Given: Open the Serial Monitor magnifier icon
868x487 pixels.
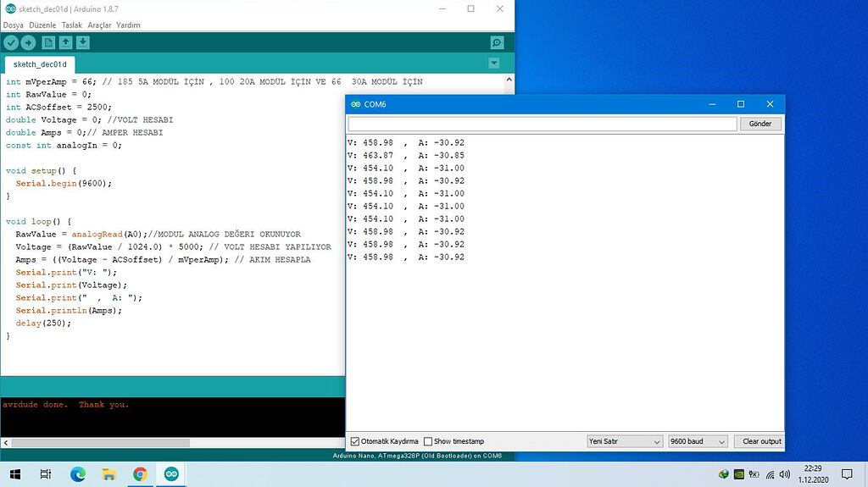Looking at the screenshot, I should point(497,42).
